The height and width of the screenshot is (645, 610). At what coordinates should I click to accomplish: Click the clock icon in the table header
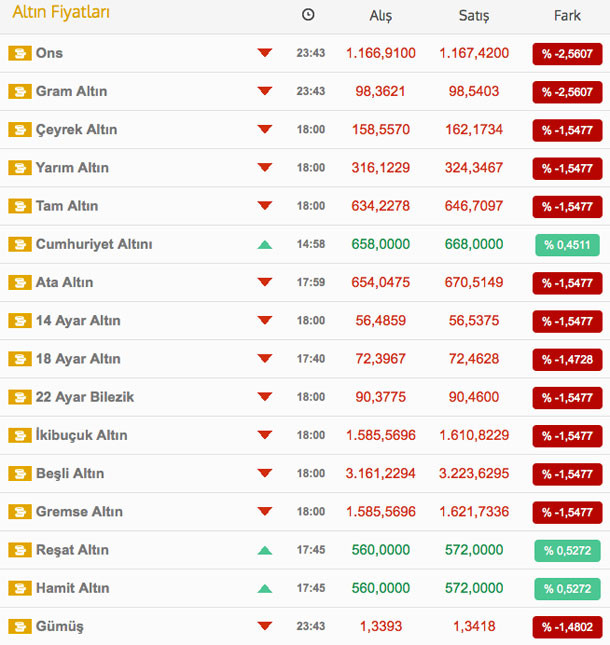point(308,15)
